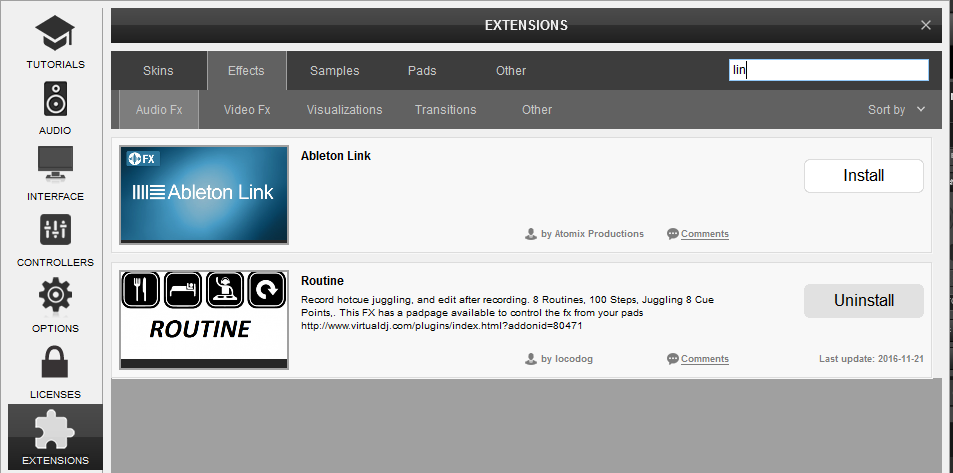Screen dimensions: 953x473
Task: Open the Interface monitor icon
Action: pos(55,163)
